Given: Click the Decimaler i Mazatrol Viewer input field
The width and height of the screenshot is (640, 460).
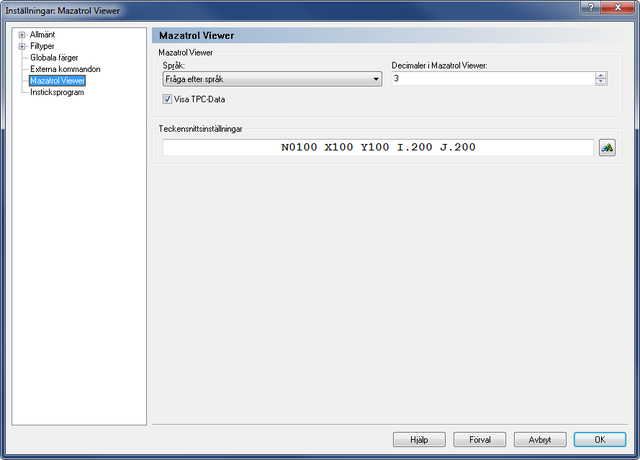Looking at the screenshot, I should click(493, 79).
